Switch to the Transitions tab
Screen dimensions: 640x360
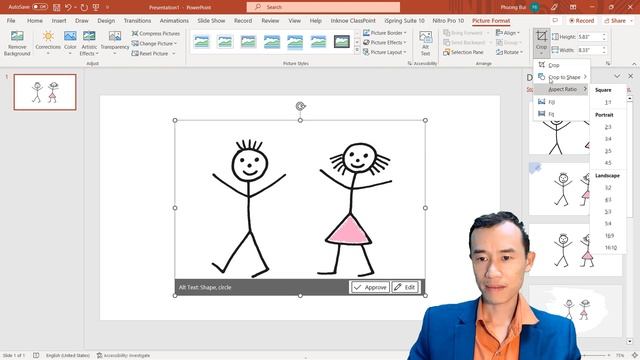point(137,20)
